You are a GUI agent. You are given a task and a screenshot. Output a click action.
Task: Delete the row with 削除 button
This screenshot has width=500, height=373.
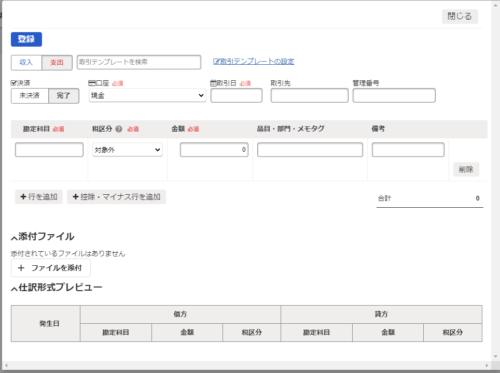466,169
